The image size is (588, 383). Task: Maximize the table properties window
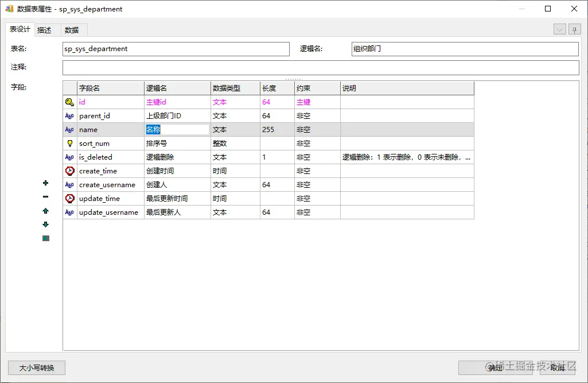548,9
